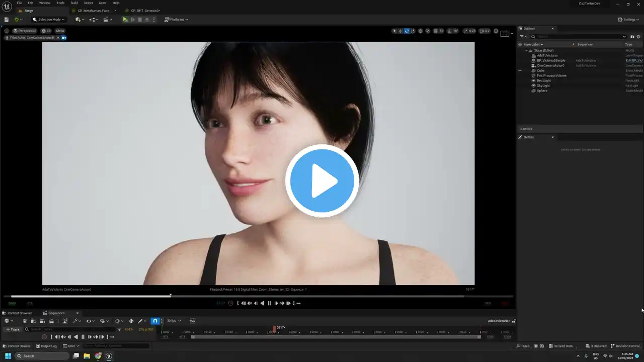The image size is (644, 362).
Task: Toggle the game view layout button at the viewport's top right
Action: coord(505,34)
